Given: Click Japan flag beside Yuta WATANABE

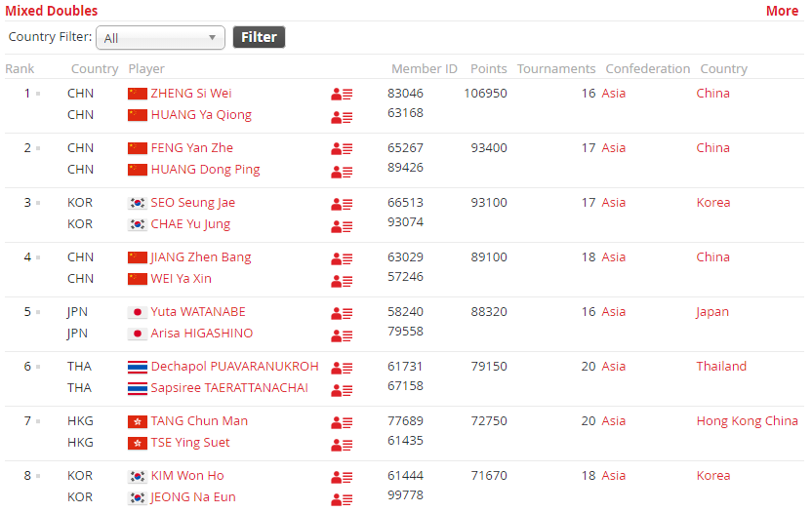Looking at the screenshot, I should 138,312.
